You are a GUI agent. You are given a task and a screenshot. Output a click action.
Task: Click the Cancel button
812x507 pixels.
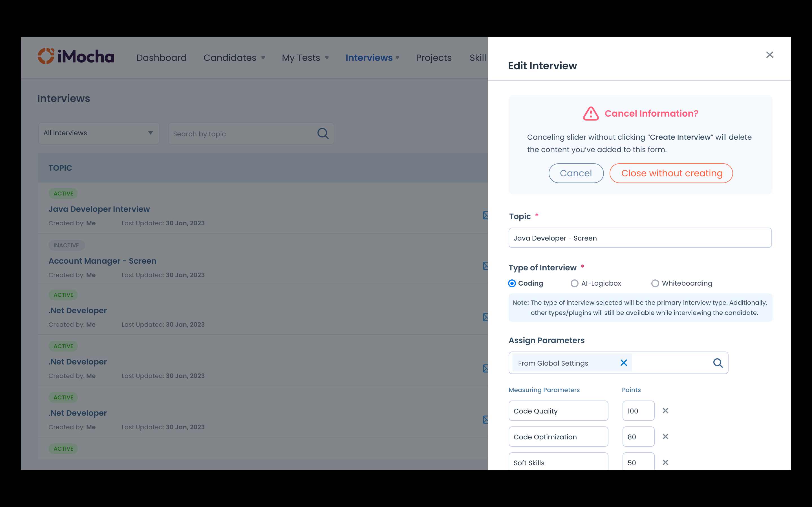[576, 173]
